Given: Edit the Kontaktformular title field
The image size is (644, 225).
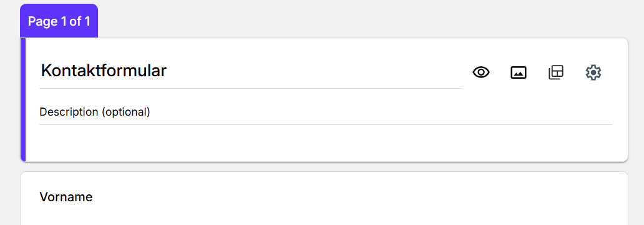Looking at the screenshot, I should tap(250, 71).
